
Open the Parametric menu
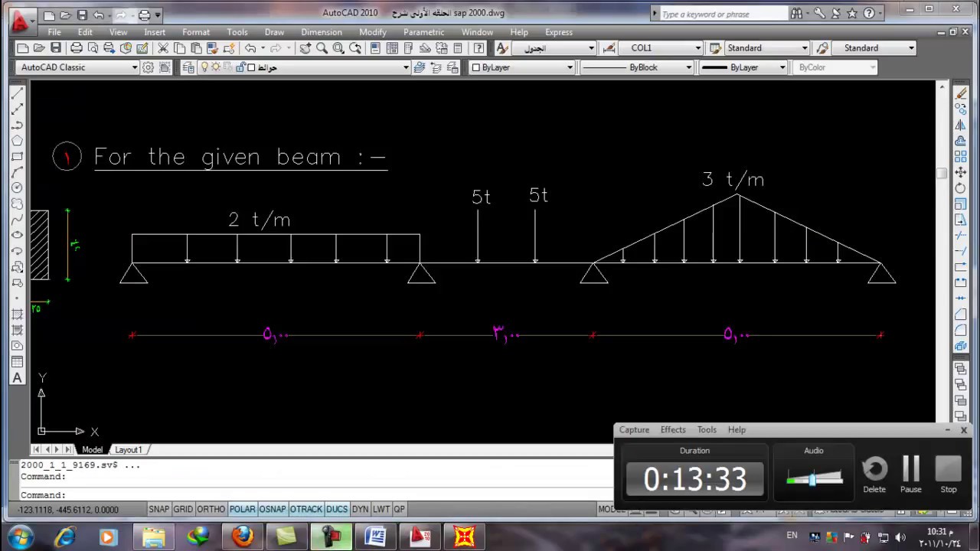click(x=423, y=32)
